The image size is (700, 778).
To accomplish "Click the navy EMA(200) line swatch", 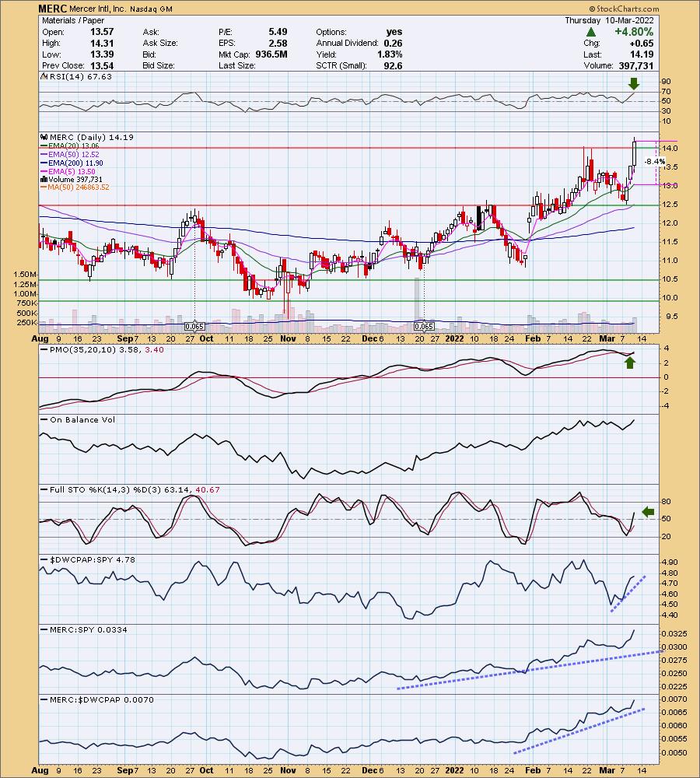I will coord(44,163).
